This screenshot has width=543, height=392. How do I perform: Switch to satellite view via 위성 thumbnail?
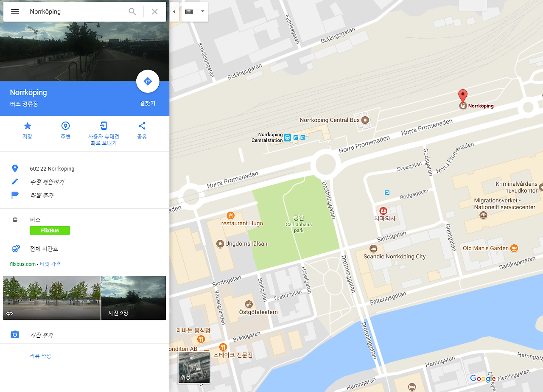point(194,367)
